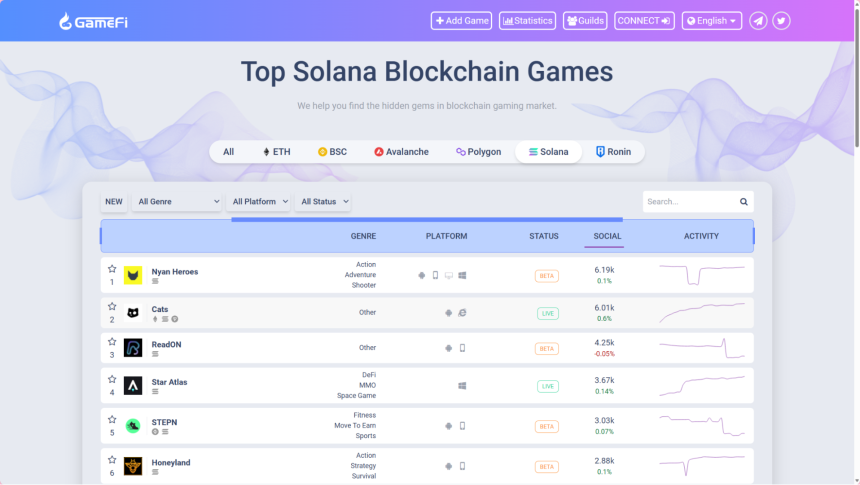Click the Nyan Heroes activity chart
The height and width of the screenshot is (485, 860).
[x=702, y=275]
